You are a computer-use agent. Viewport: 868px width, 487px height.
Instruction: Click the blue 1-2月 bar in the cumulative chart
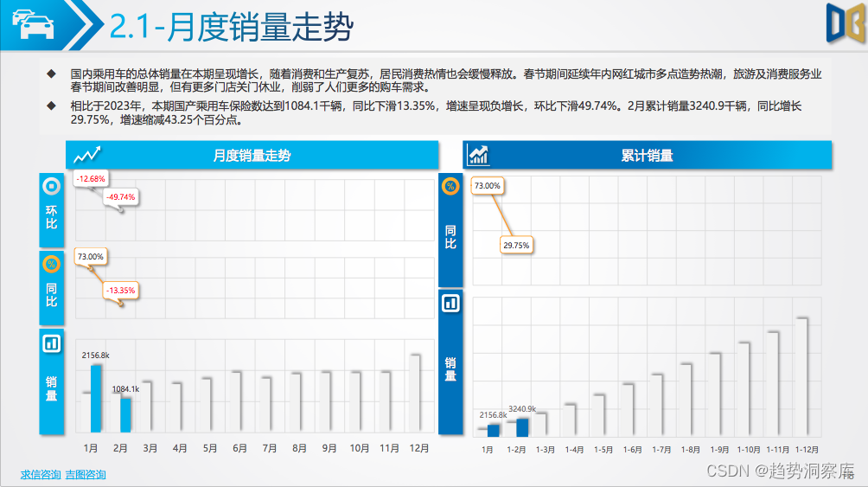point(522,427)
